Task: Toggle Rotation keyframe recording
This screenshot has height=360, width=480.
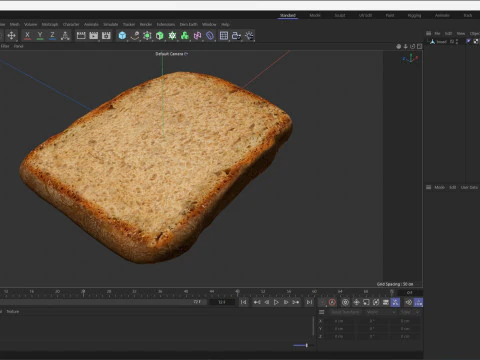Action: pos(376,302)
